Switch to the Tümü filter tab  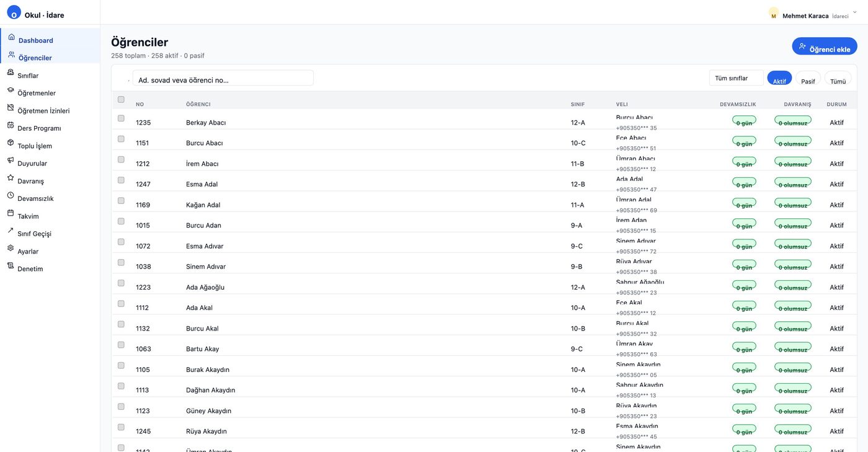[838, 78]
